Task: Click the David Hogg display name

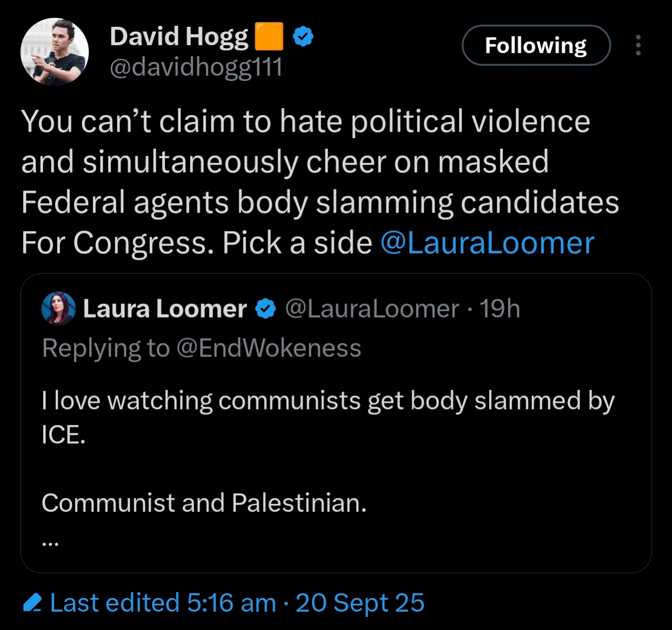Action: (179, 36)
